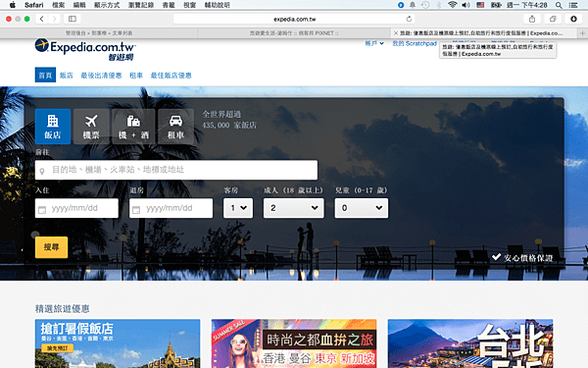The height and width of the screenshot is (368, 588).
Task: Expand the 帳戶 account dropdown
Action: pyautogui.click(x=374, y=43)
